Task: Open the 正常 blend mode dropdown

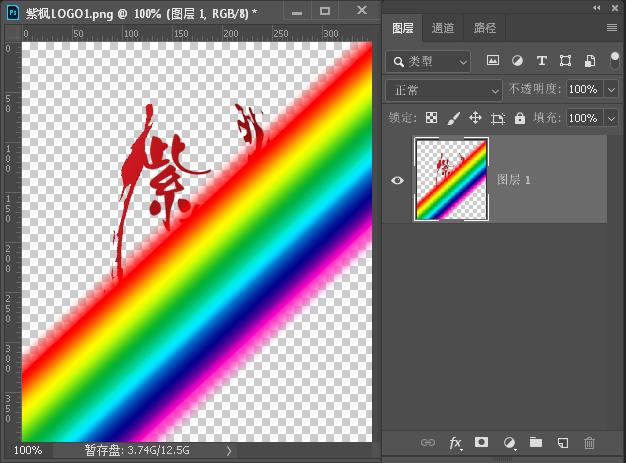Action: [444, 90]
